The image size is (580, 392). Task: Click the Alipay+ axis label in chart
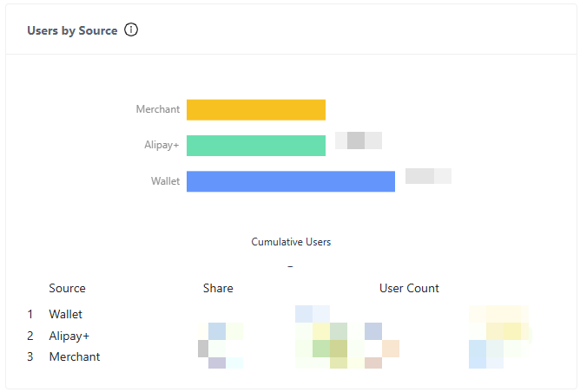click(x=161, y=146)
